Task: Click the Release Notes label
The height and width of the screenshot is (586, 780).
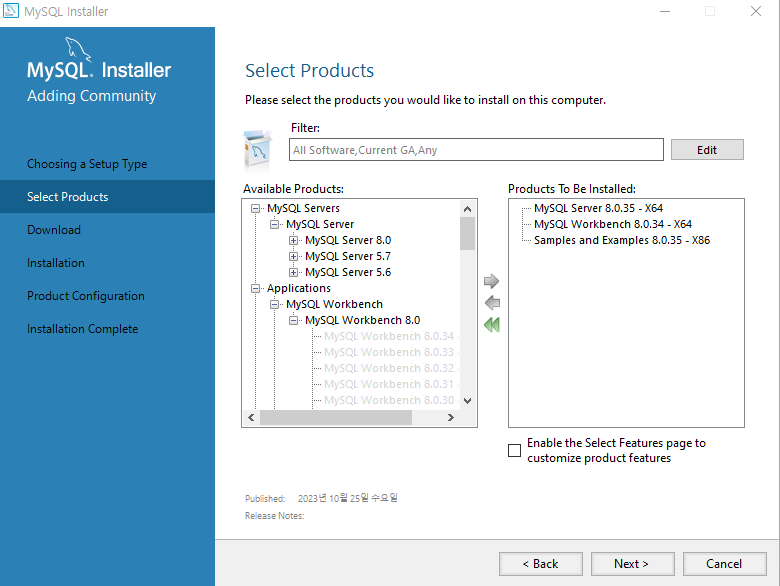Action: click(x=274, y=516)
